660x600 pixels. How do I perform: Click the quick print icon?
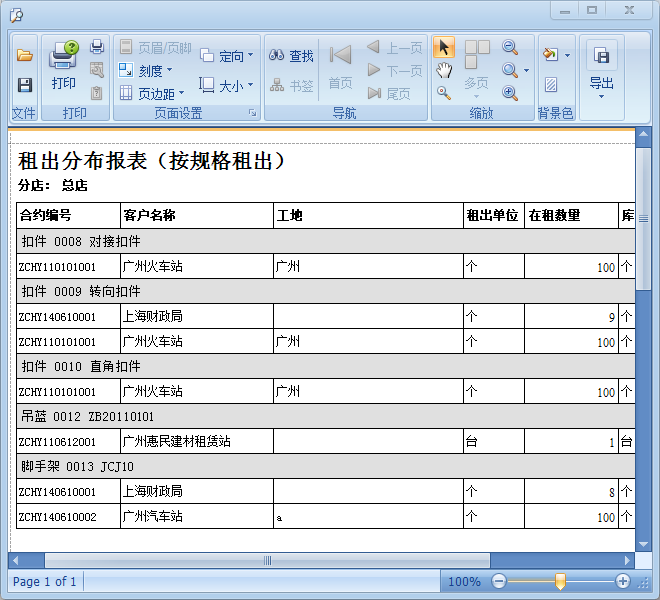[x=97, y=47]
